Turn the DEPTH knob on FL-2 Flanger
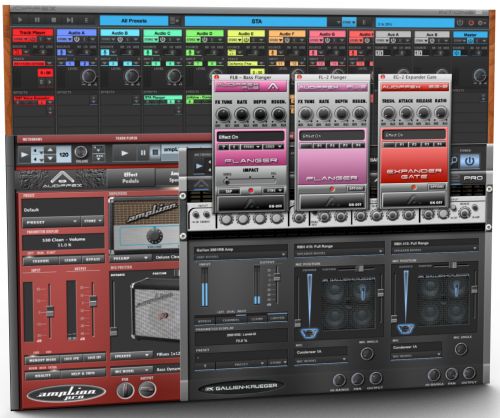 coord(342,114)
